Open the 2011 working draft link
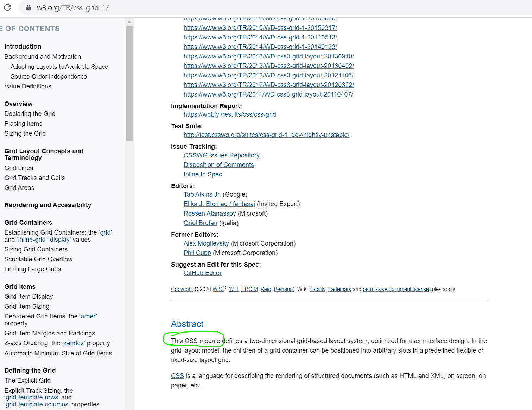Viewport: 532px width, 410px height. (268, 94)
